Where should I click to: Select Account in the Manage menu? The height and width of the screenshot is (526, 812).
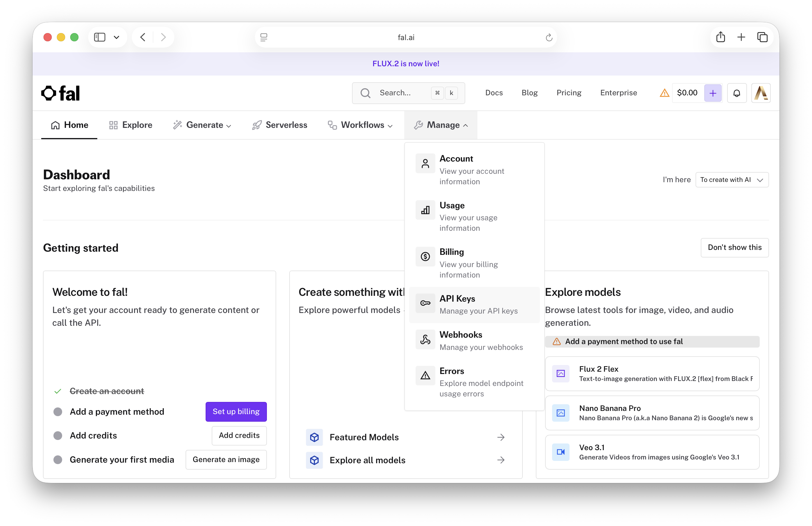pyautogui.click(x=474, y=170)
